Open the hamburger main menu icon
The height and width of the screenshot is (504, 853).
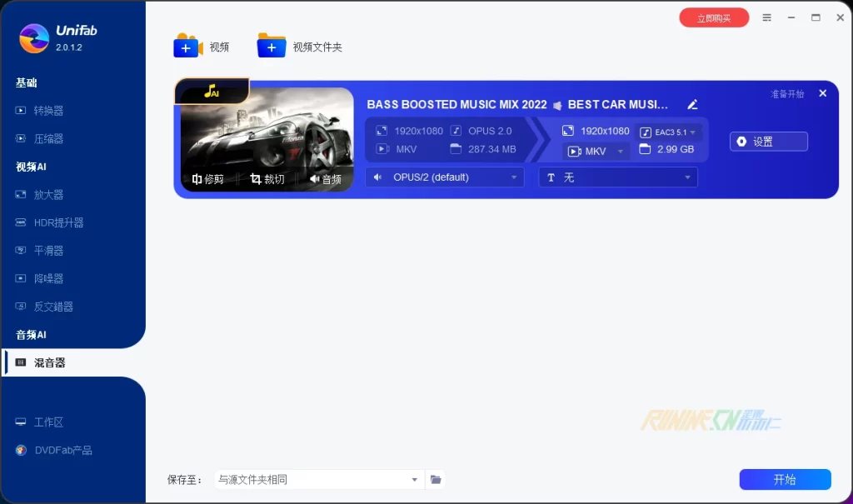[x=767, y=17]
